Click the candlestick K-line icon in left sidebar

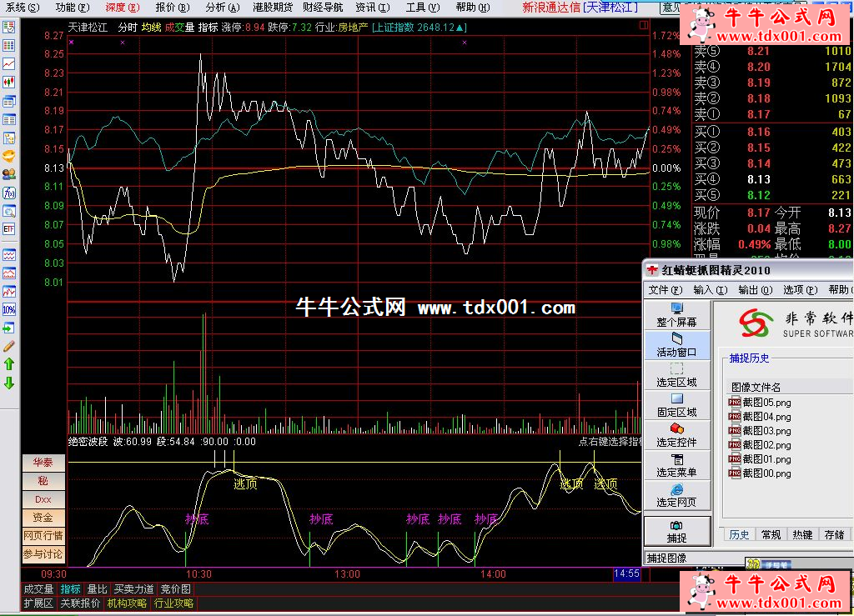click(x=8, y=83)
